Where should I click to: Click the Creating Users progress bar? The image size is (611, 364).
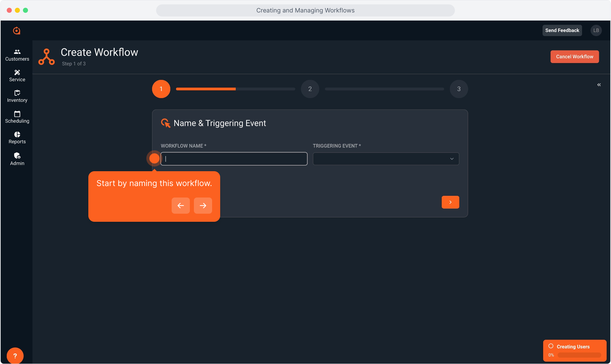(579, 355)
